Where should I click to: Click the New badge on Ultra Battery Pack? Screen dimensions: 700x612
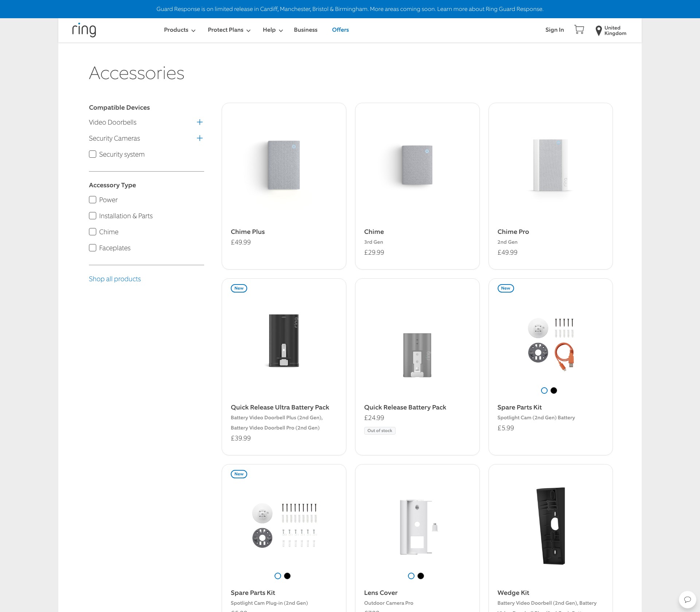pos(239,288)
